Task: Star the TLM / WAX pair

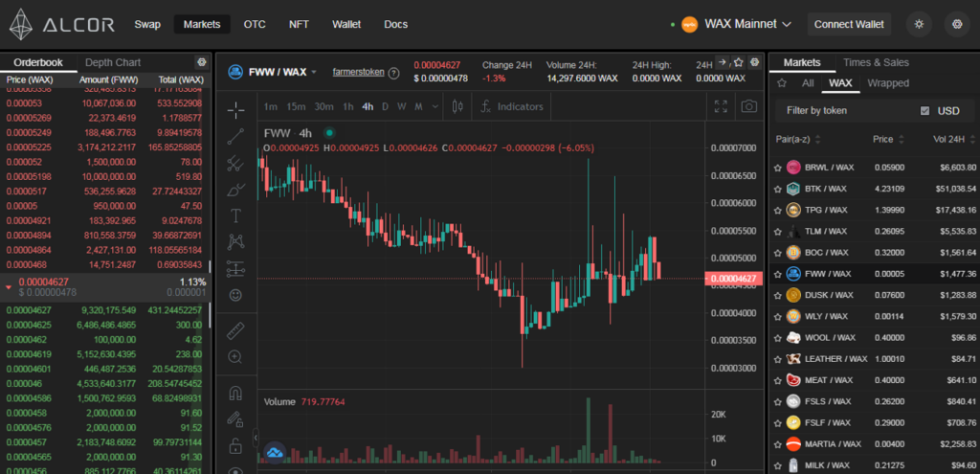Action: 777,232
